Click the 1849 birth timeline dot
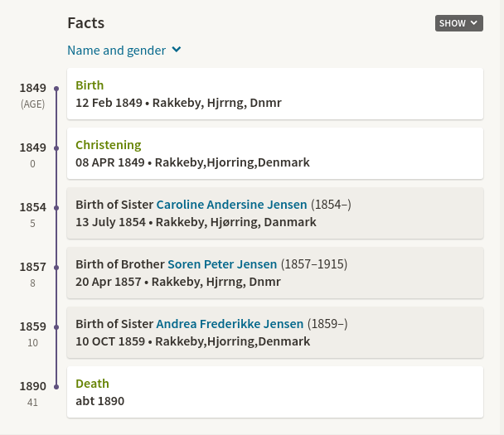The width and height of the screenshot is (504, 435). click(56, 89)
